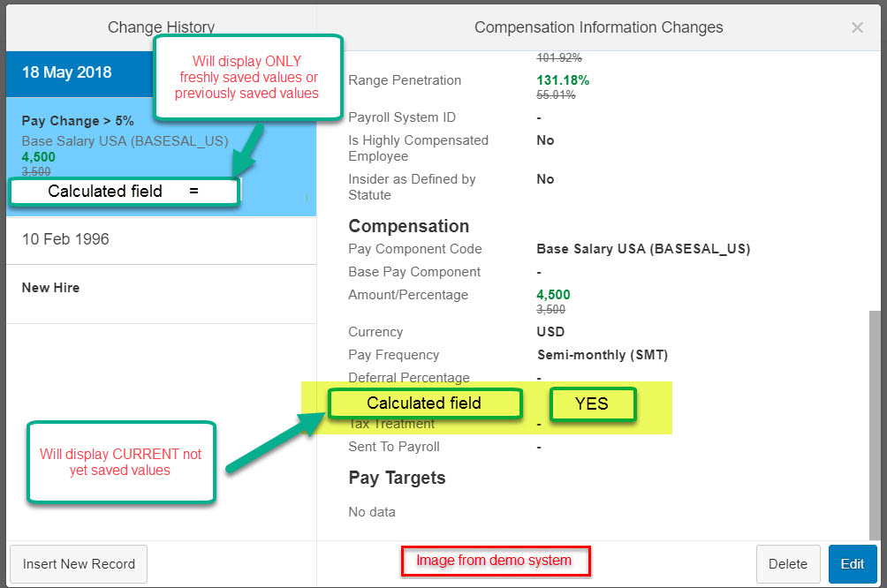Click the green 4,500 amount in Compensation section
This screenshot has height=588, width=887.
[553, 295]
